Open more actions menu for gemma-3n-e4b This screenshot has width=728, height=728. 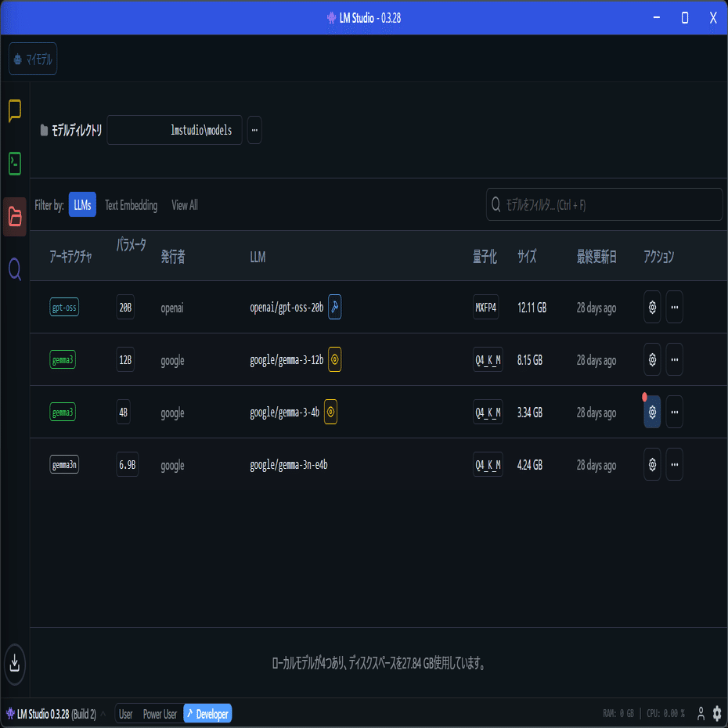(x=675, y=465)
